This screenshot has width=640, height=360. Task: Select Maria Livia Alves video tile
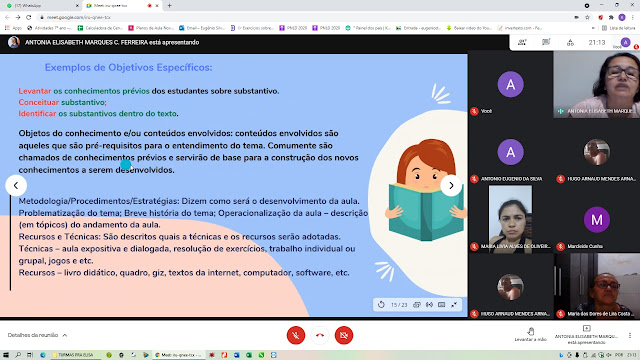(x=511, y=220)
